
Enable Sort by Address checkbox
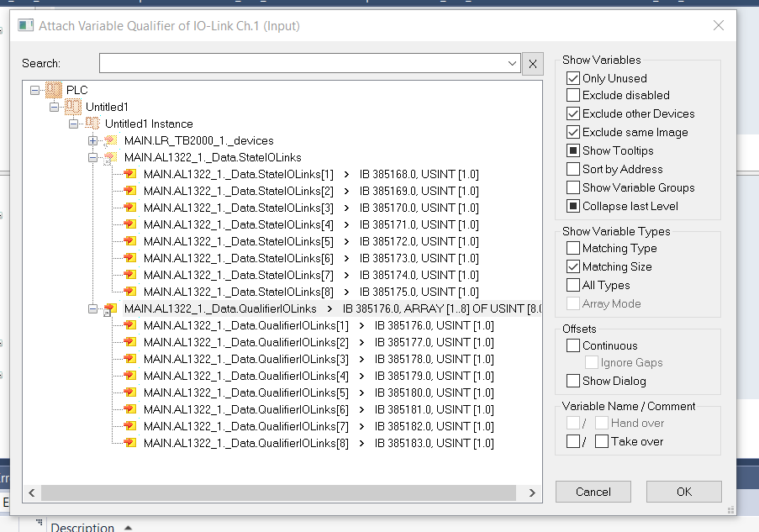tap(573, 169)
